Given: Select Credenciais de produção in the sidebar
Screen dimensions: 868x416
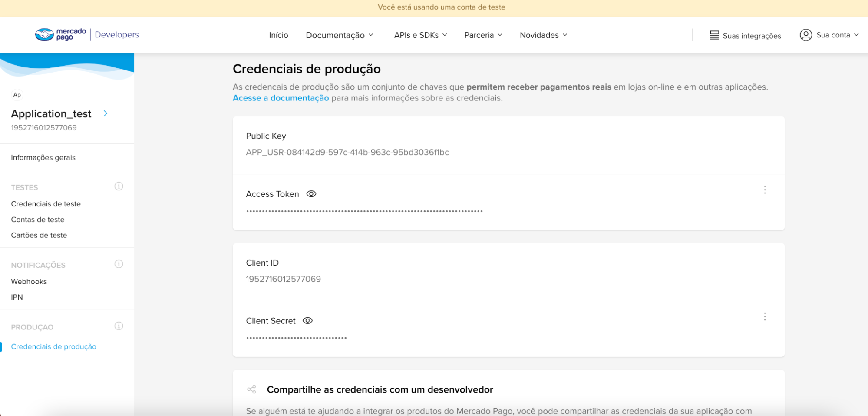Looking at the screenshot, I should tap(53, 346).
